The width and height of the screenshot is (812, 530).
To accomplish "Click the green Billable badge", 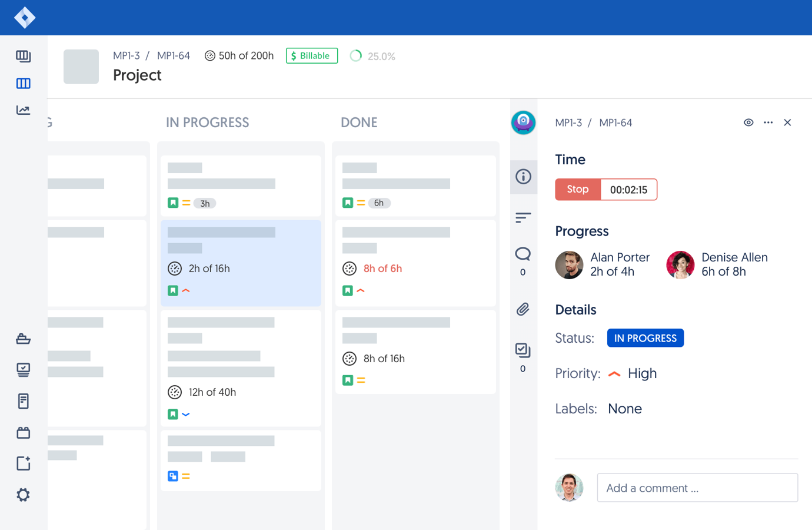I will [312, 56].
